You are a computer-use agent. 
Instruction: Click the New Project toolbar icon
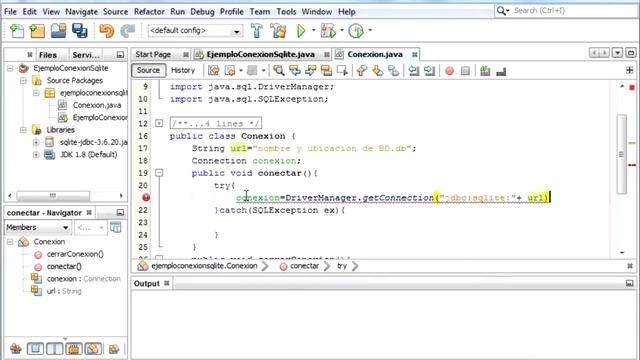pyautogui.click(x=37, y=31)
